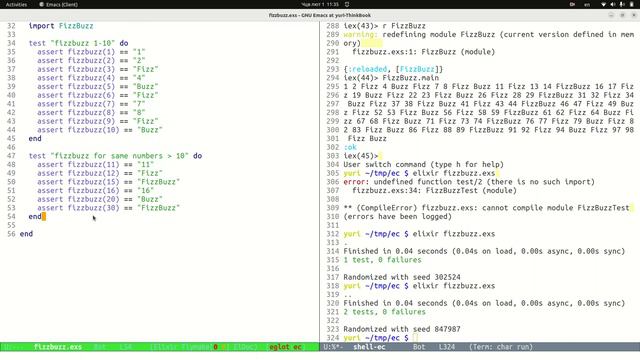Open the 'en' keyboard layout menu
Viewport: 640px width, 360px height.
tap(587, 4)
